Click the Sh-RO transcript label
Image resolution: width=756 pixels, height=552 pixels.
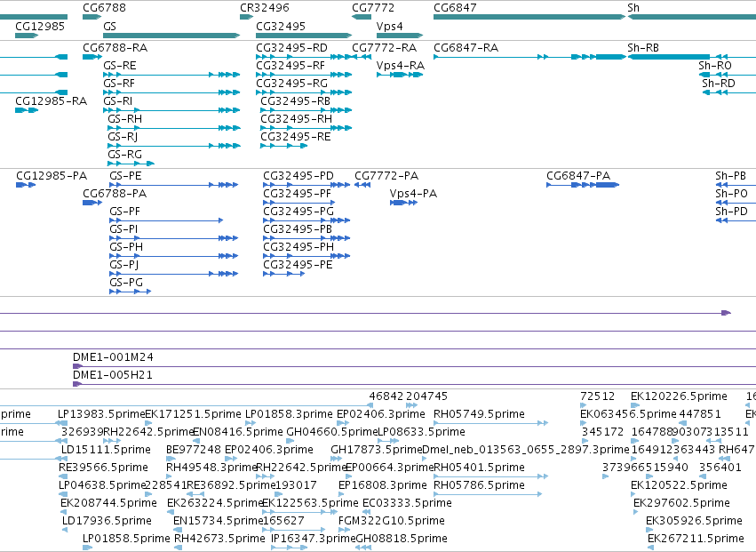pyautogui.click(x=715, y=66)
